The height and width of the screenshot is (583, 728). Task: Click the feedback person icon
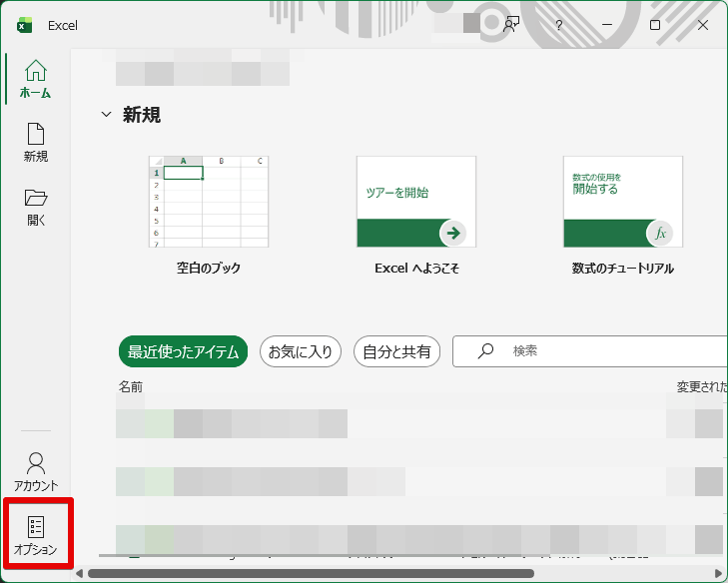coord(511,25)
